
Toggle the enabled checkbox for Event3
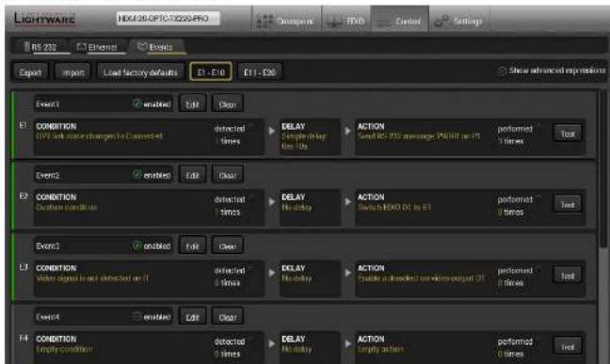(136, 245)
